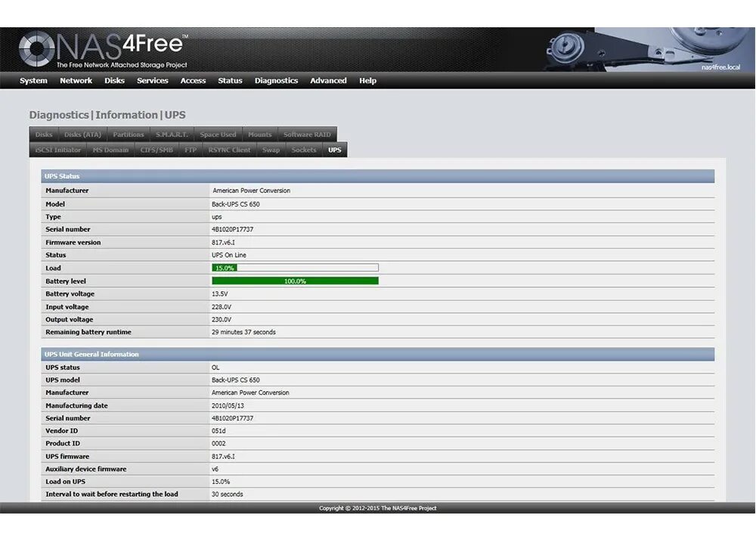Image resolution: width=756 pixels, height=540 pixels.
Task: Open the Access menu
Action: 193,80
